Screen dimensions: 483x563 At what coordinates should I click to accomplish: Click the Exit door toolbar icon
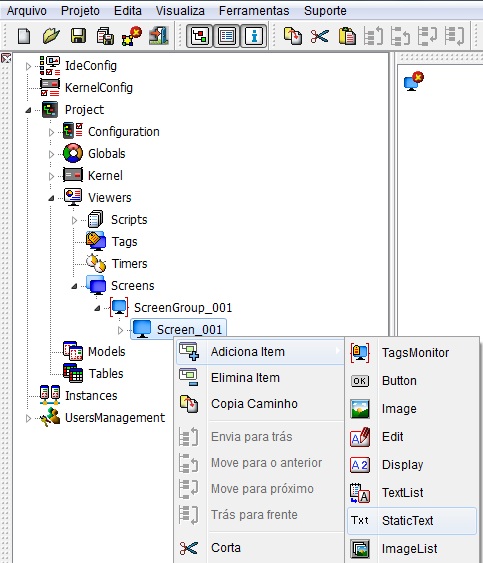point(159,36)
